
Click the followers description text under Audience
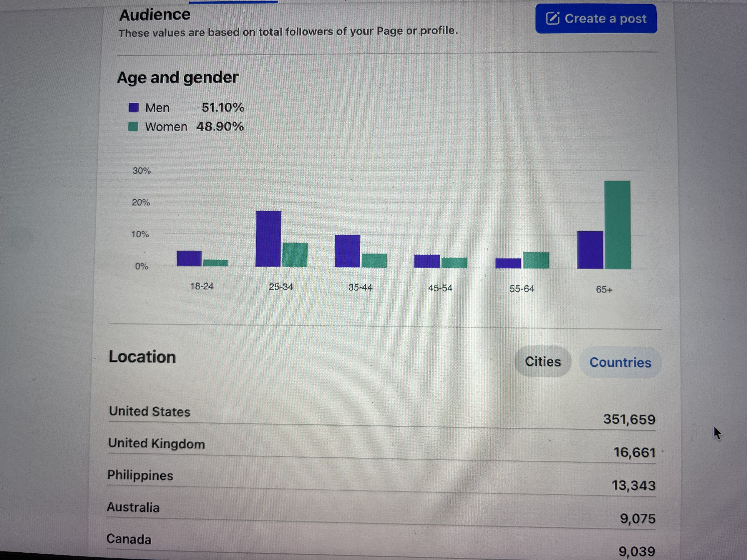pyautogui.click(x=288, y=32)
